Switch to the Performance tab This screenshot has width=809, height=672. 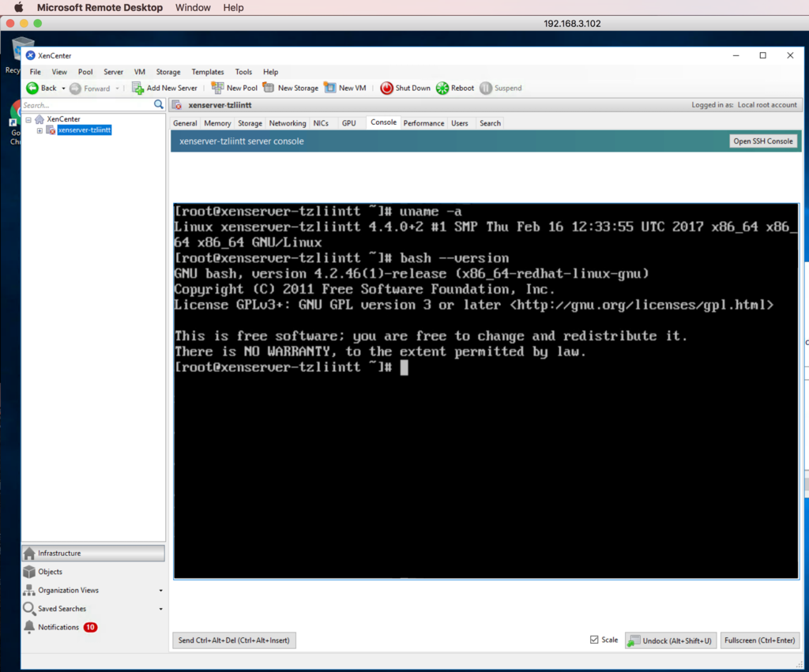424,122
